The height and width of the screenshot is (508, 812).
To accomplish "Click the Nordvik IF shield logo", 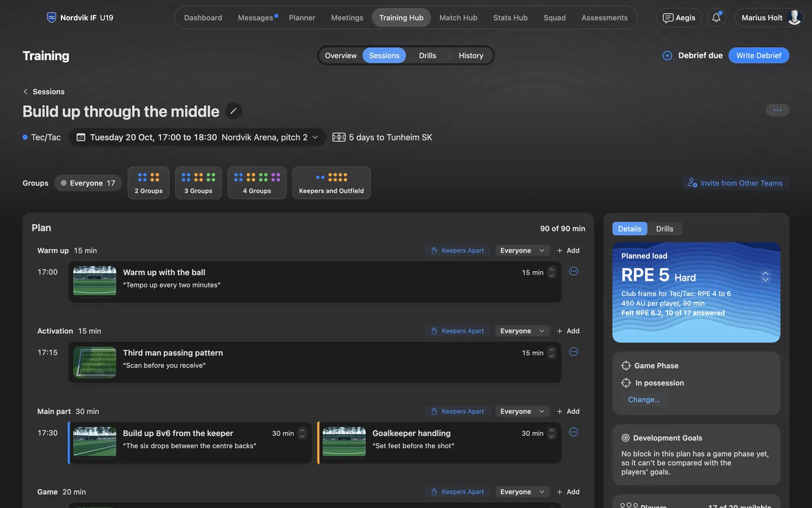I will [x=52, y=17].
